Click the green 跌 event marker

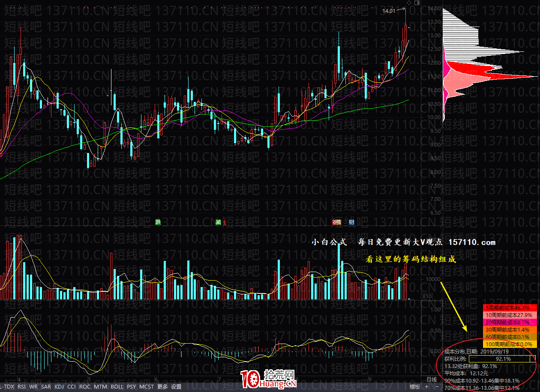[158, 222]
